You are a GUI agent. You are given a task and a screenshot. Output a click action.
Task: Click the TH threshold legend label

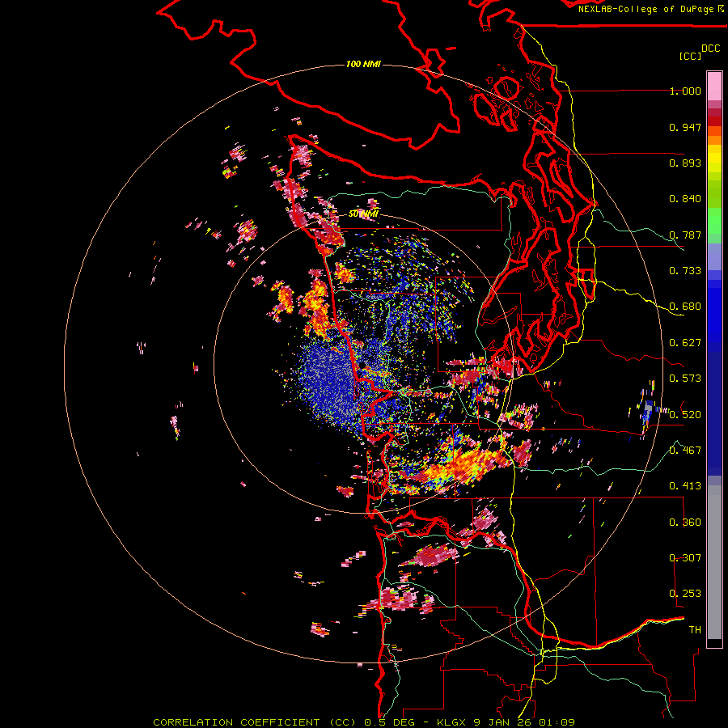coord(695,630)
